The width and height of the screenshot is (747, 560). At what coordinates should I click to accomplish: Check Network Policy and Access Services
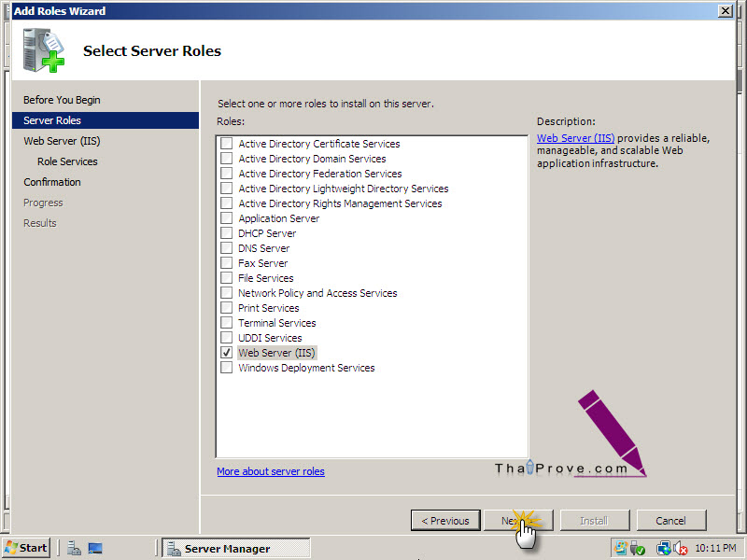click(227, 293)
